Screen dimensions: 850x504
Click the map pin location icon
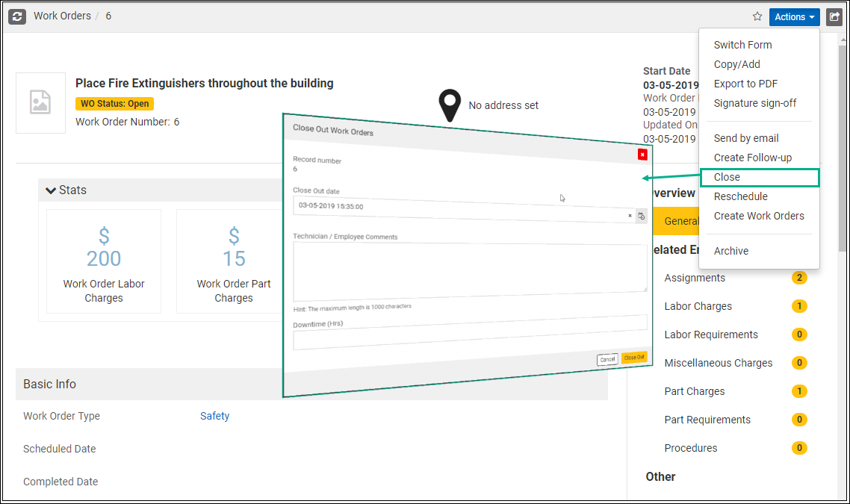pyautogui.click(x=450, y=105)
